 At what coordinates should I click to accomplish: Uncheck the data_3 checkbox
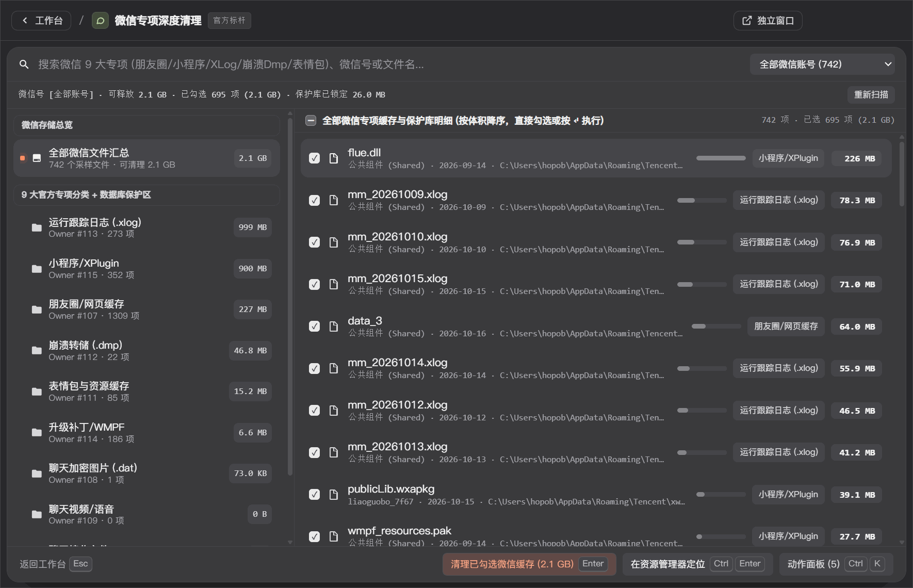pos(314,326)
